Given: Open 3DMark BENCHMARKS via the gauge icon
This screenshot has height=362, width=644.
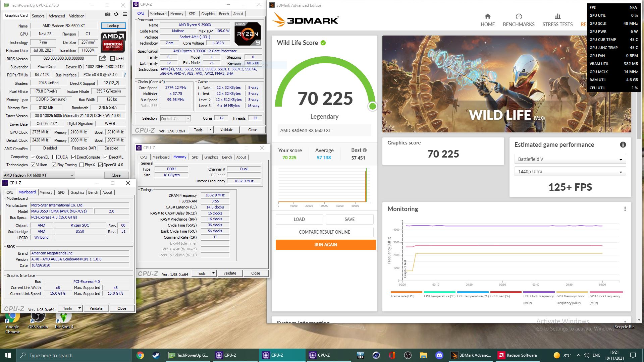Looking at the screenshot, I should click(519, 16).
